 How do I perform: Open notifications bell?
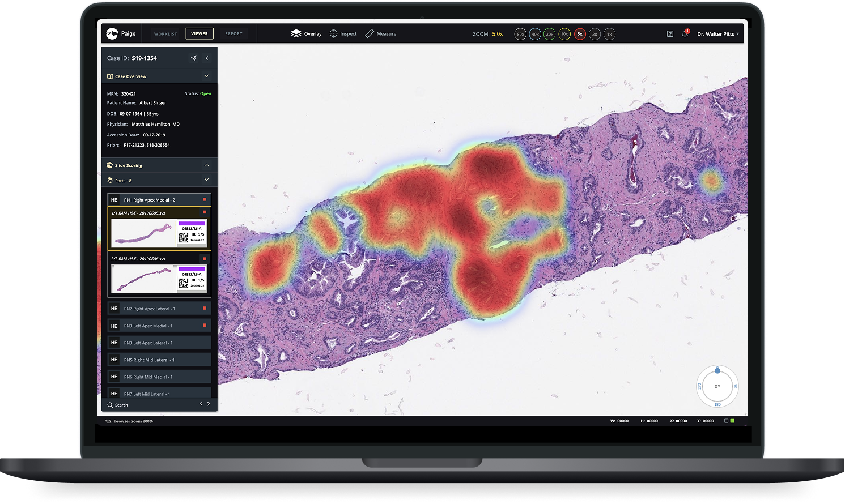pos(685,34)
